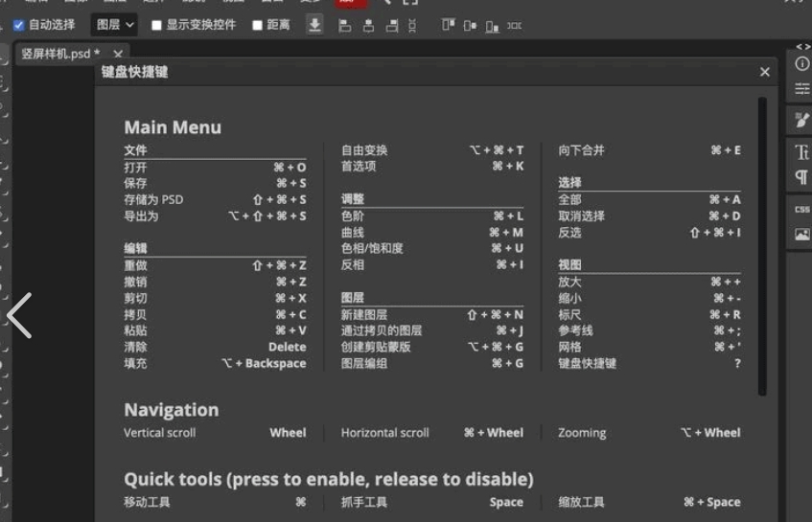The image size is (812, 522).
Task: Close the 键盘快捷键 dialog
Action: tap(765, 72)
